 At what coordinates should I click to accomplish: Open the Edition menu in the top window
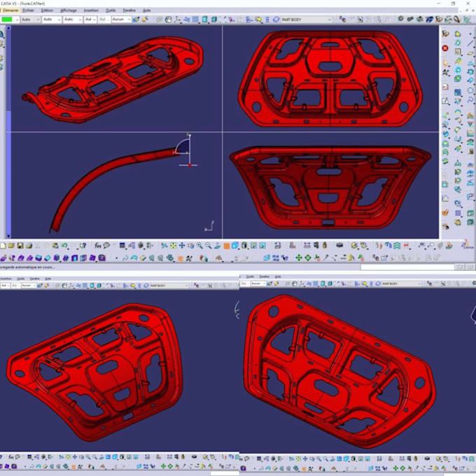(x=47, y=10)
